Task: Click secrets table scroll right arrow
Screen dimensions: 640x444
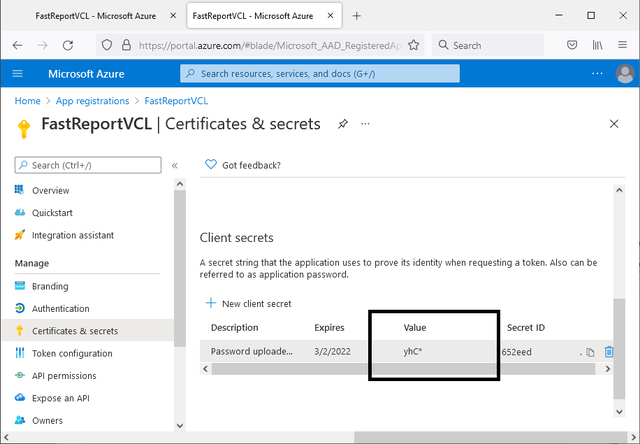Action: [608, 369]
